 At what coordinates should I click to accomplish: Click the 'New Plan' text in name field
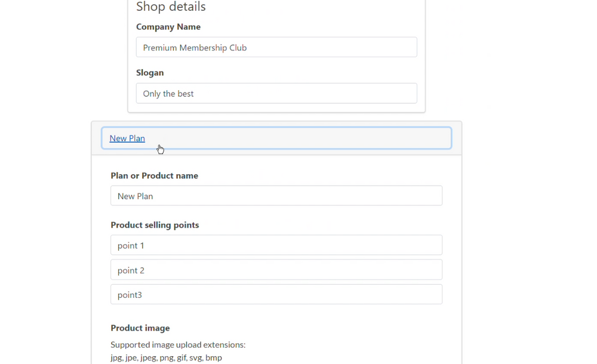135,196
